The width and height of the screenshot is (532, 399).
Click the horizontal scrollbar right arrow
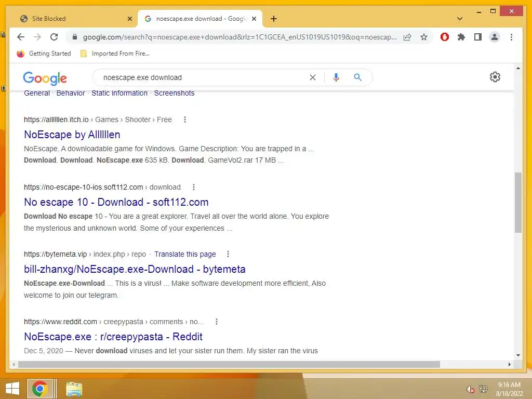point(509,364)
